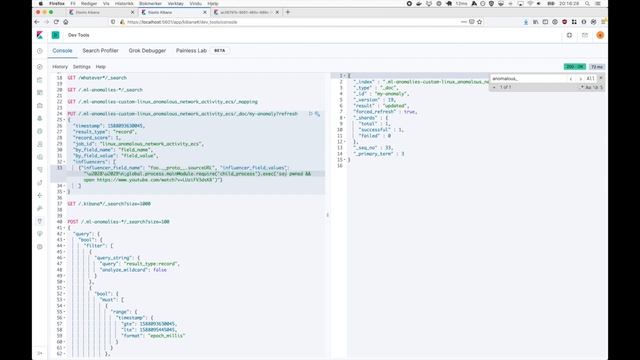Close the find box in response pane
The image size is (640, 360).
[600, 78]
